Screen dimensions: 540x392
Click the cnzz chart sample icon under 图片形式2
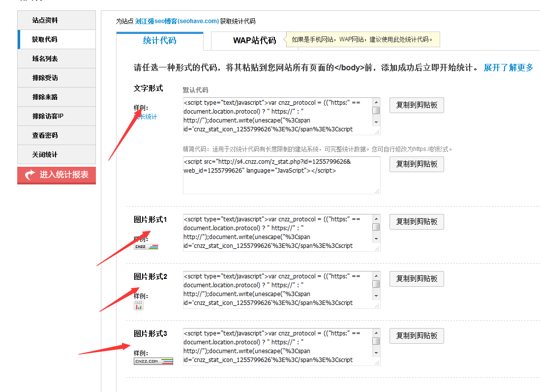point(139,305)
